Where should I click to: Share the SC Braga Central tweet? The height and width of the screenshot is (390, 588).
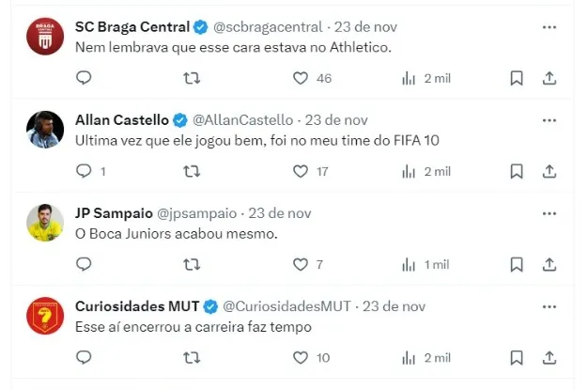point(550,78)
